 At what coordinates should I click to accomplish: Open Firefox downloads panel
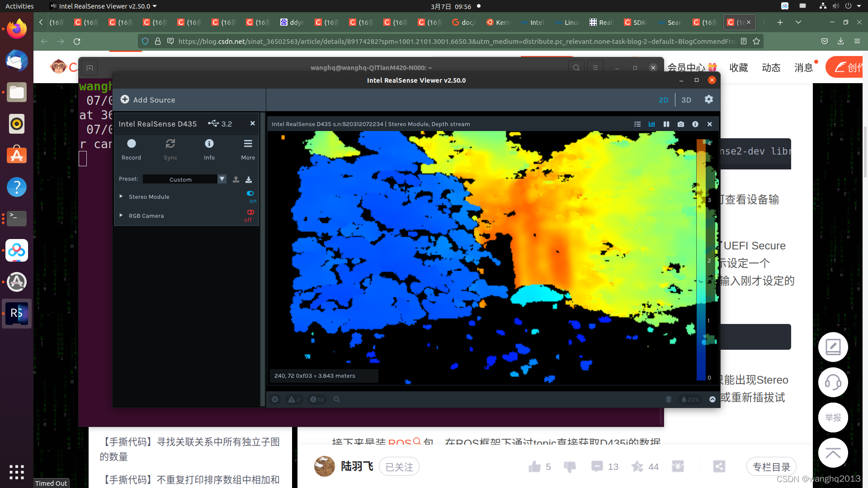pyautogui.click(x=841, y=41)
